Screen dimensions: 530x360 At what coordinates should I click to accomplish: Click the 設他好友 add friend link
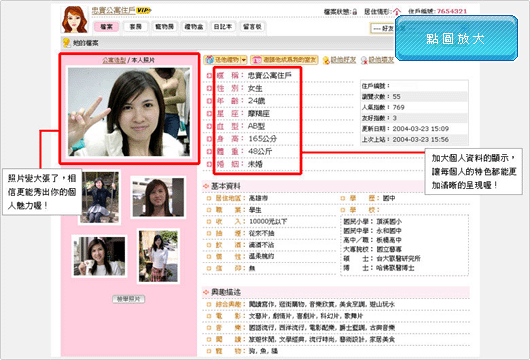tap(343, 60)
